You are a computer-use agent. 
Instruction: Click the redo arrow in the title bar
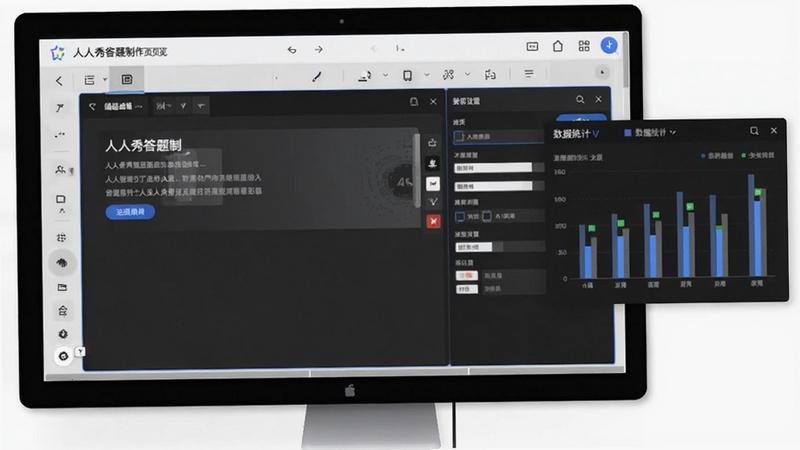[318, 49]
